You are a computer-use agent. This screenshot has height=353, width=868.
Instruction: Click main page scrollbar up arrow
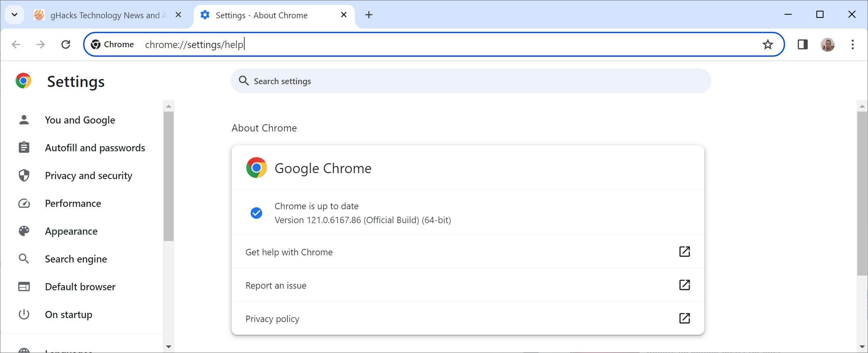click(862, 106)
